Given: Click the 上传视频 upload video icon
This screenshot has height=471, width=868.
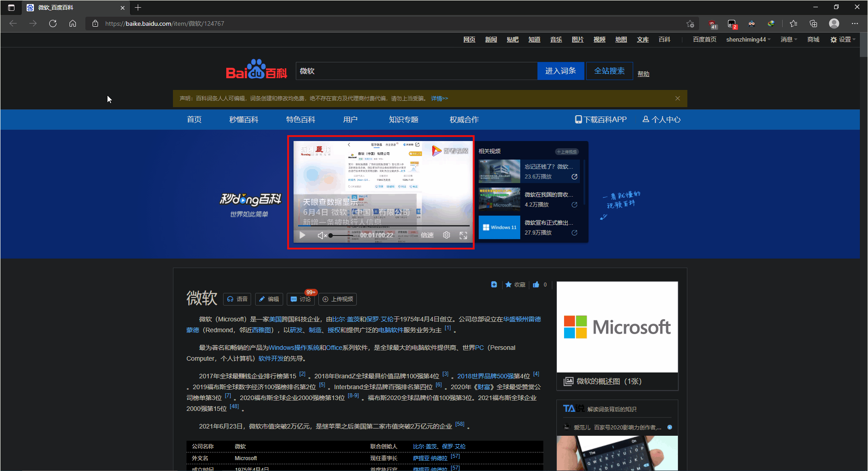Looking at the screenshot, I should (337, 299).
